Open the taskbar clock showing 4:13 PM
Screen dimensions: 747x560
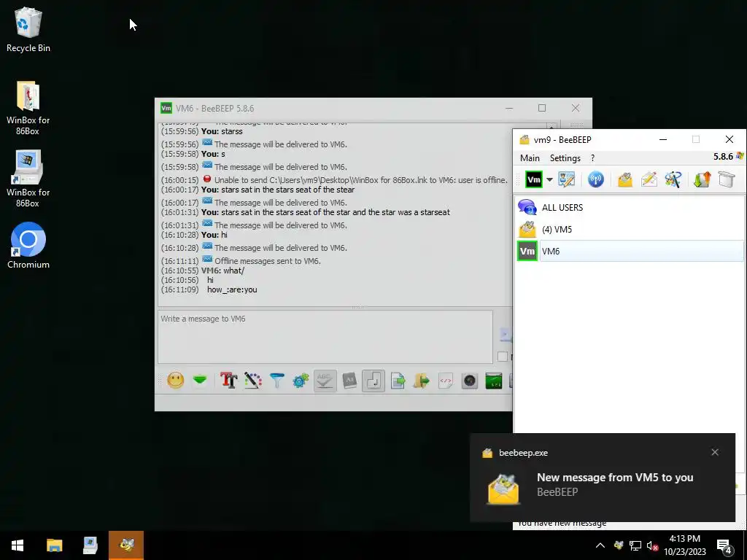pyautogui.click(x=684, y=545)
